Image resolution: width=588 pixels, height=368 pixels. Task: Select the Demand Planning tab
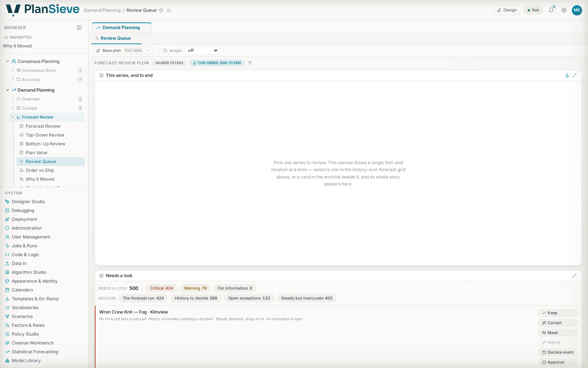(x=121, y=28)
